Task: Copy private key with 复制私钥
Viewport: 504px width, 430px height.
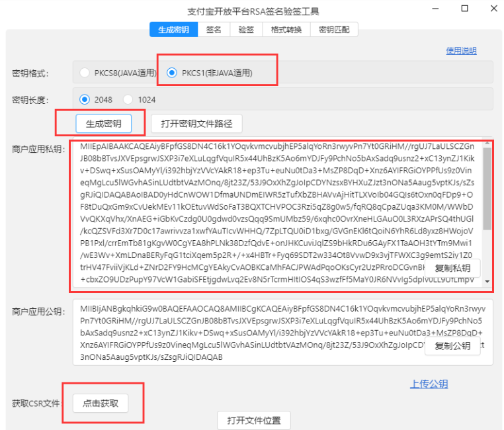Action: (x=452, y=268)
